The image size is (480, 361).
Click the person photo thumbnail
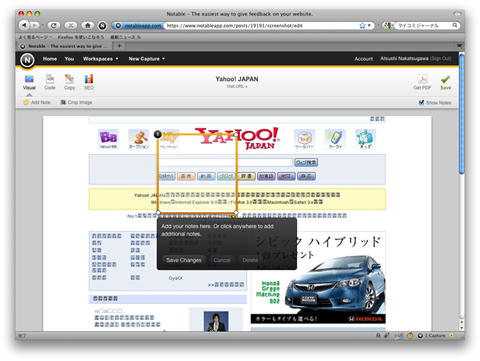[x=216, y=321]
